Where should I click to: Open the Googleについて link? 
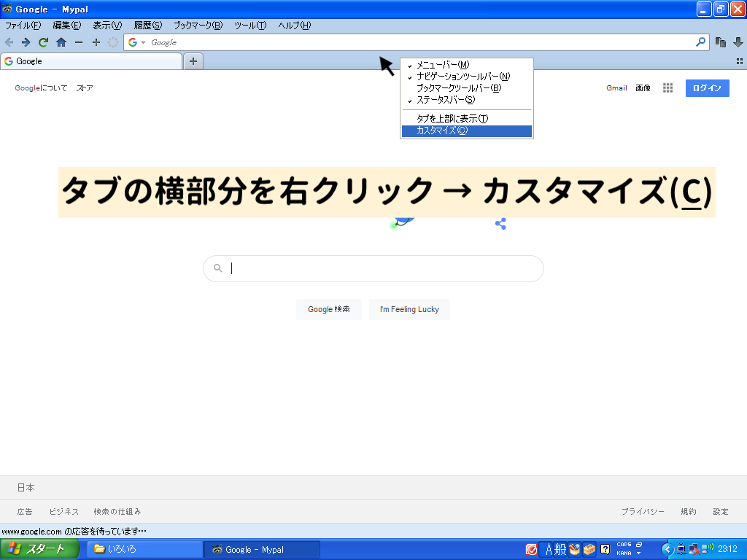point(41,87)
